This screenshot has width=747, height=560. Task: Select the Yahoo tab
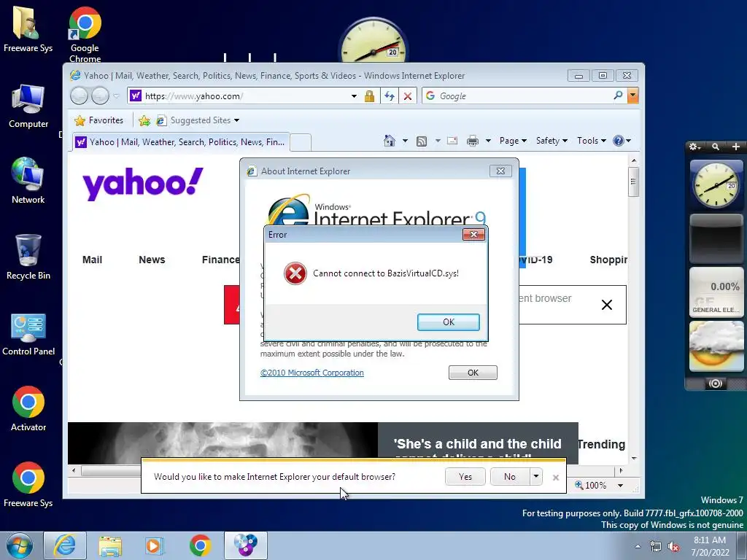(x=181, y=142)
